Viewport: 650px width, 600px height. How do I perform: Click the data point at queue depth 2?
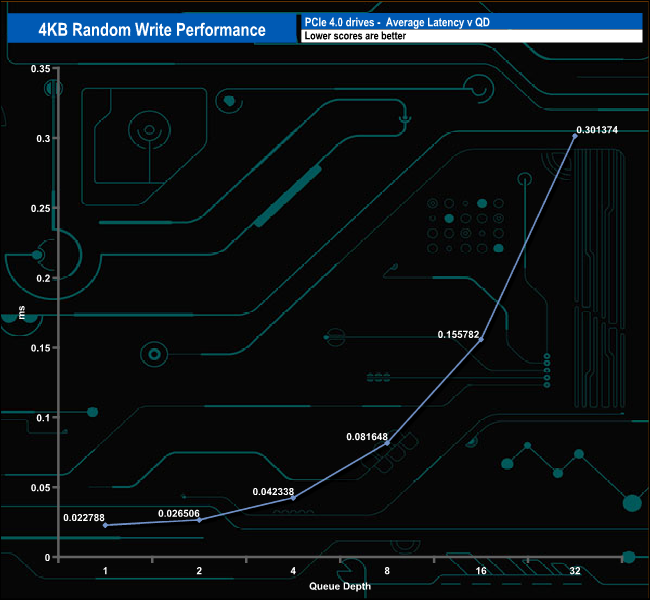(x=199, y=520)
